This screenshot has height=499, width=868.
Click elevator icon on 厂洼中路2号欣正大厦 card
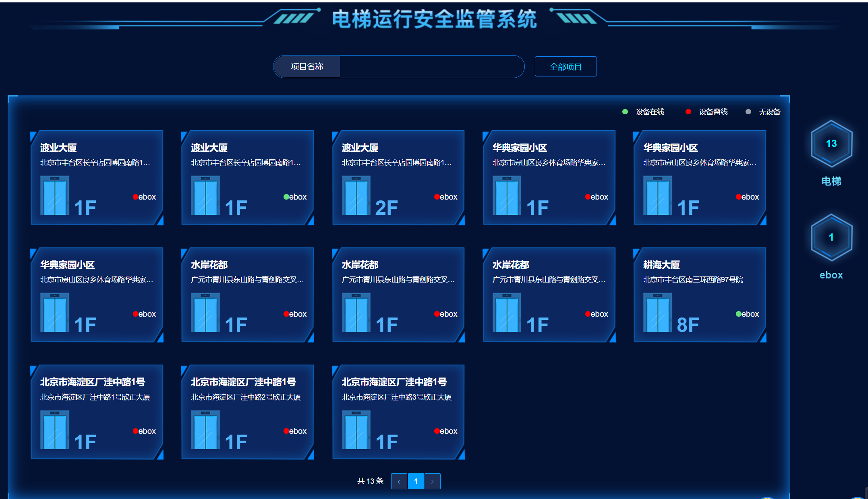point(205,429)
